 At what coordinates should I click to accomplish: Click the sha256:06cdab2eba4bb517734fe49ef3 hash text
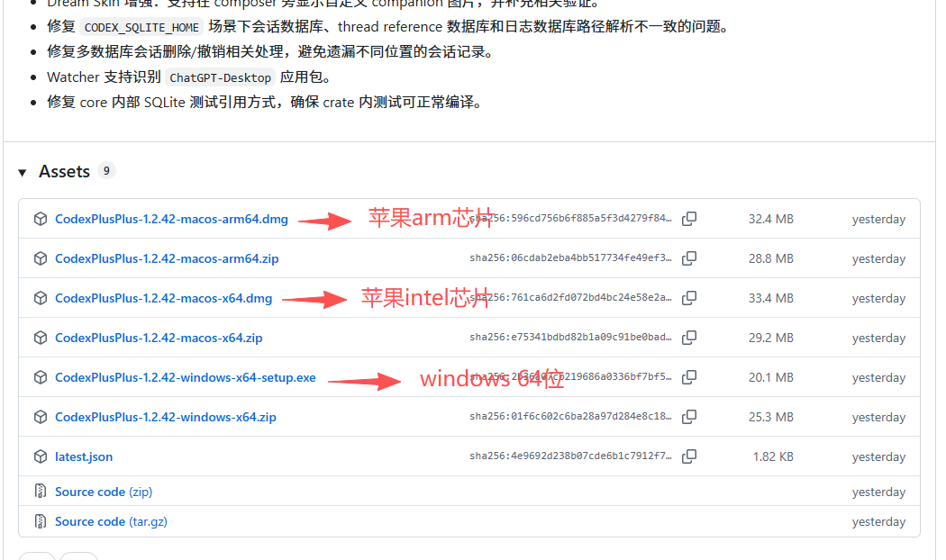click(x=570, y=258)
